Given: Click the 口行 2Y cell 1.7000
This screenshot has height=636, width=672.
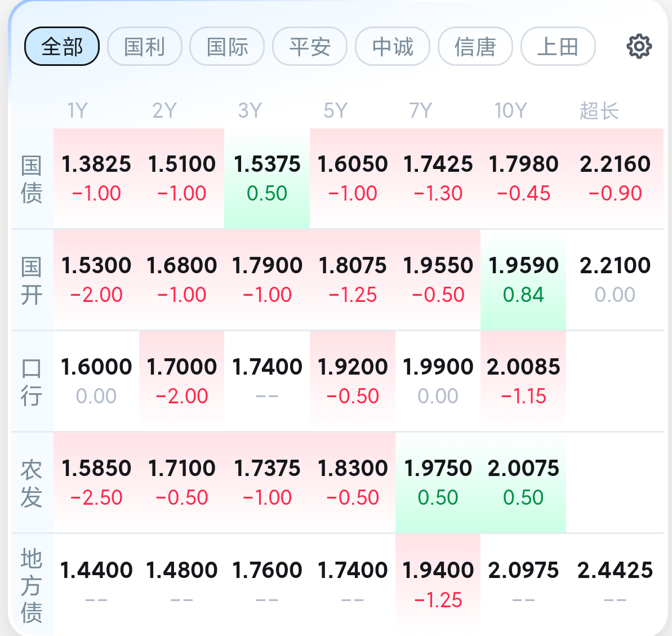Looking at the screenshot, I should (x=182, y=381).
